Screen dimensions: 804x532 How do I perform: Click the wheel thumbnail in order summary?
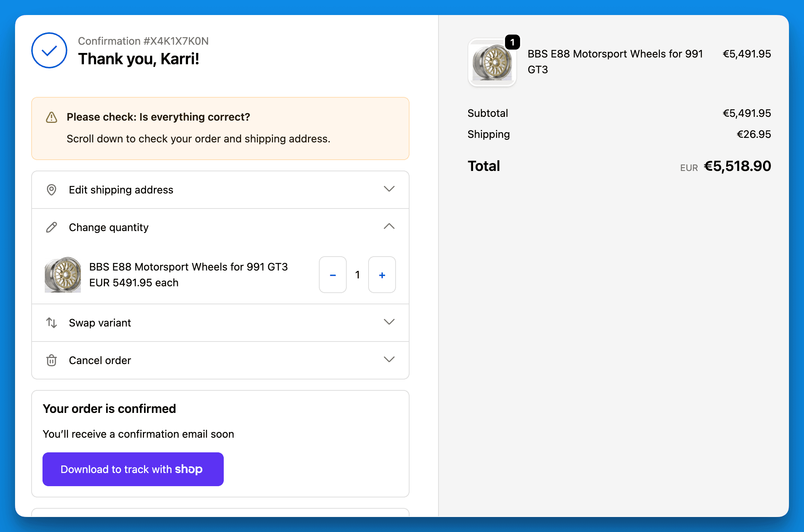[x=492, y=63]
